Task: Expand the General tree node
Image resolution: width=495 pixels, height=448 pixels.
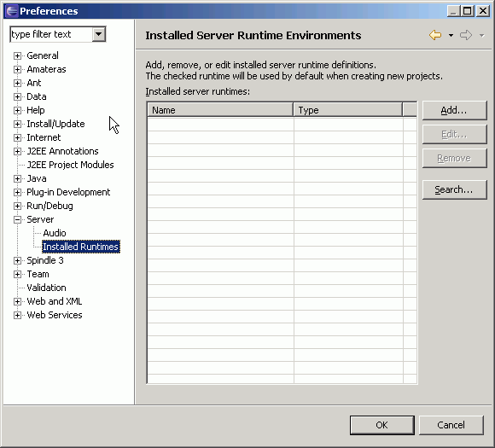Action: (x=17, y=55)
